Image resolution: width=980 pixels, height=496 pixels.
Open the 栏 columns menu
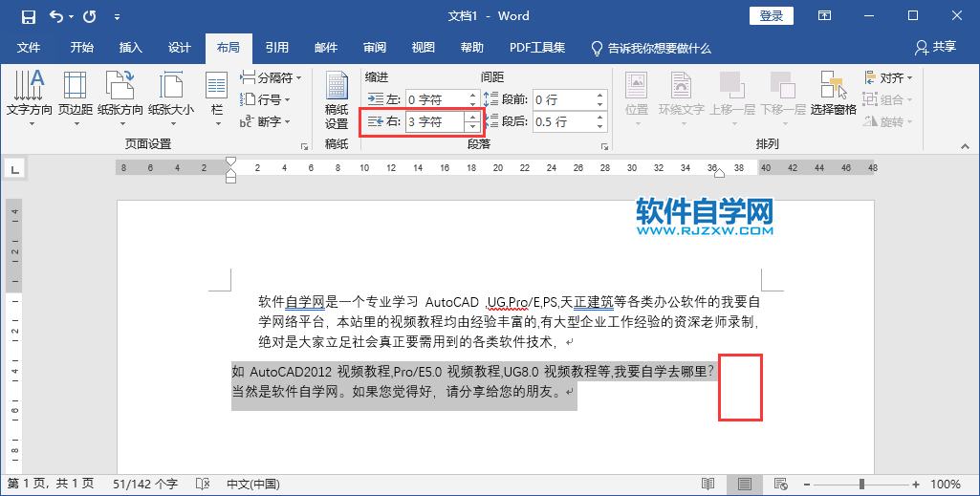pos(217,98)
